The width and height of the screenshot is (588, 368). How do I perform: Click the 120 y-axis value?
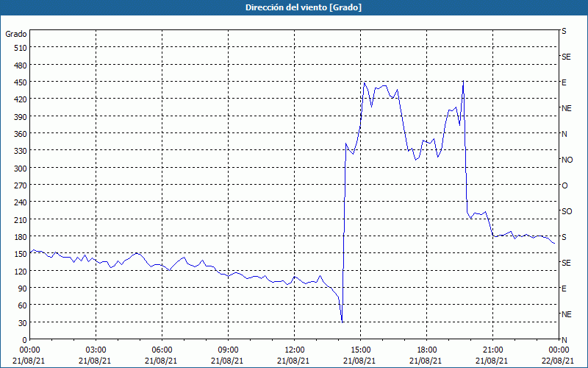(21, 271)
